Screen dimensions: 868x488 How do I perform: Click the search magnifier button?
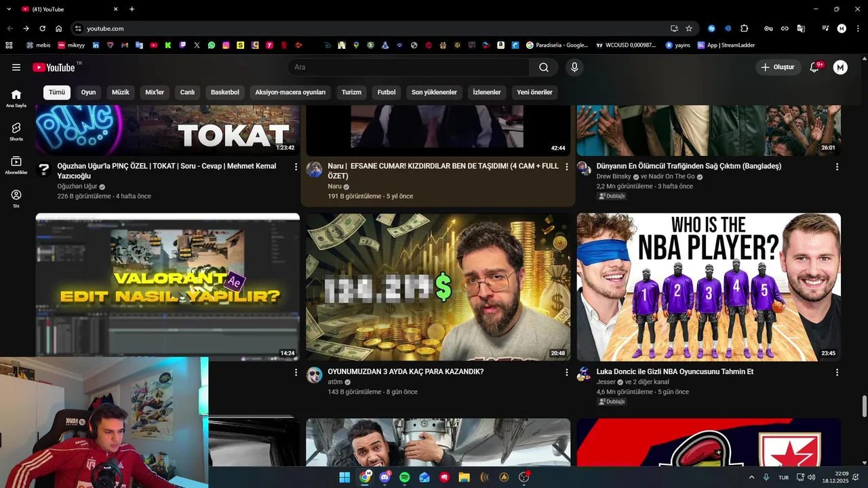pos(544,67)
